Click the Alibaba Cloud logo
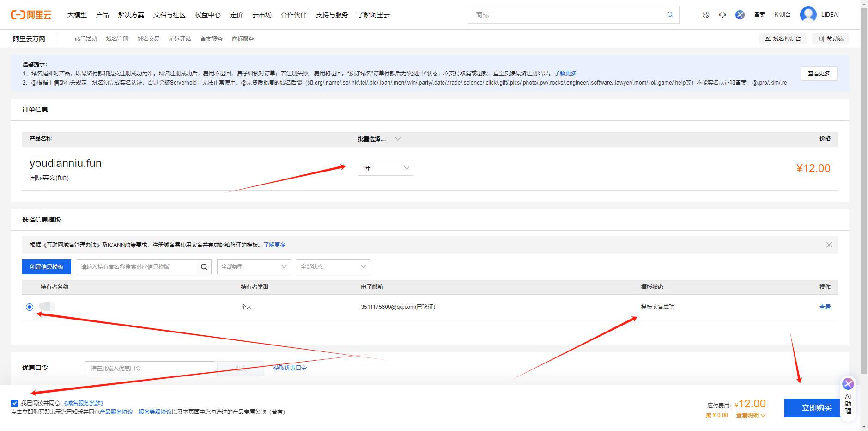Image resolution: width=868 pixels, height=431 pixels. (x=31, y=15)
